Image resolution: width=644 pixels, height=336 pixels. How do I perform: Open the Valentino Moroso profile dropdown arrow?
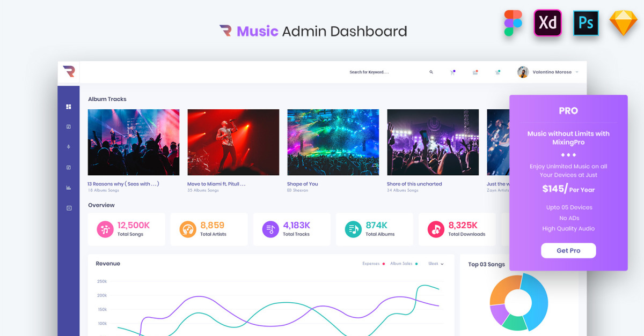[x=577, y=72]
